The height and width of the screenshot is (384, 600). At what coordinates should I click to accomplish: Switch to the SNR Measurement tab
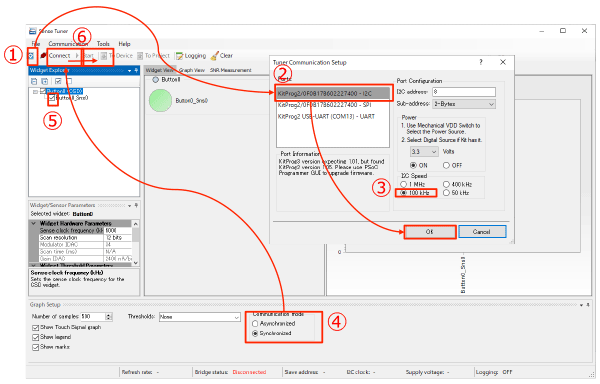230,70
